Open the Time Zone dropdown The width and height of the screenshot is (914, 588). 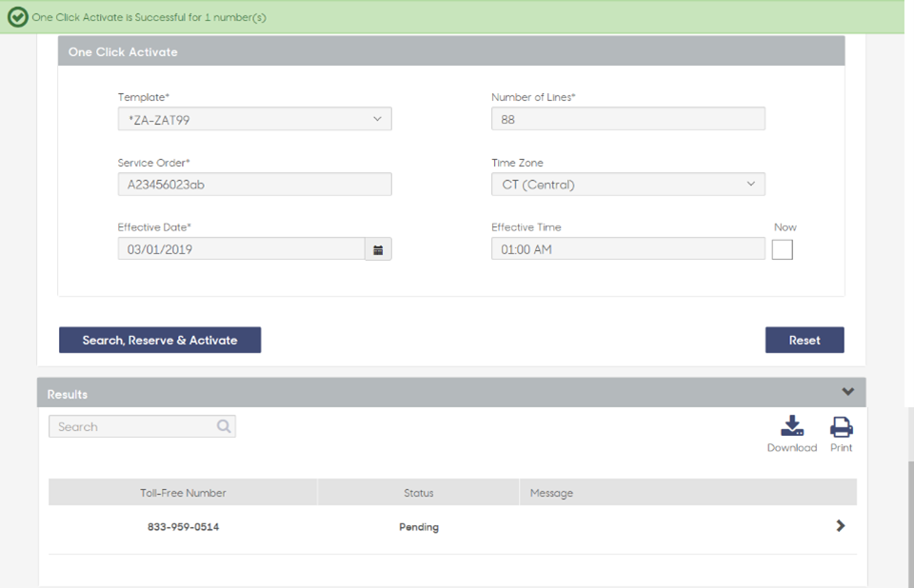pyautogui.click(x=628, y=185)
